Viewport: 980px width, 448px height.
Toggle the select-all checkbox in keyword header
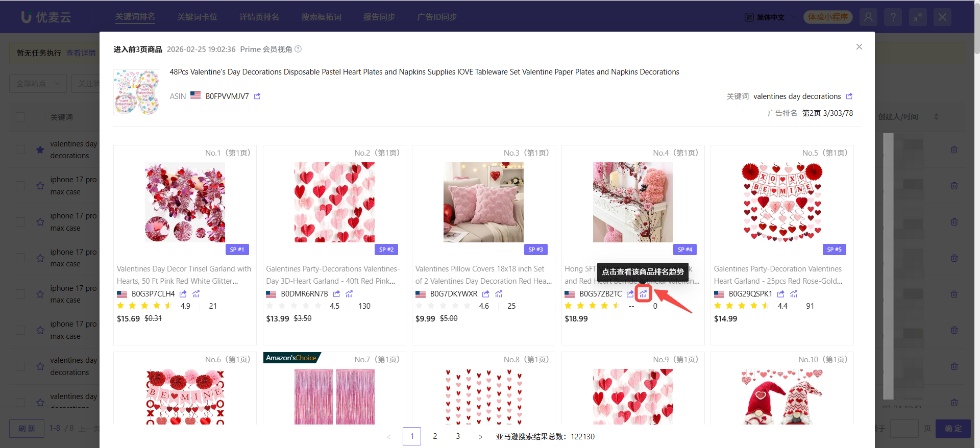point(20,117)
